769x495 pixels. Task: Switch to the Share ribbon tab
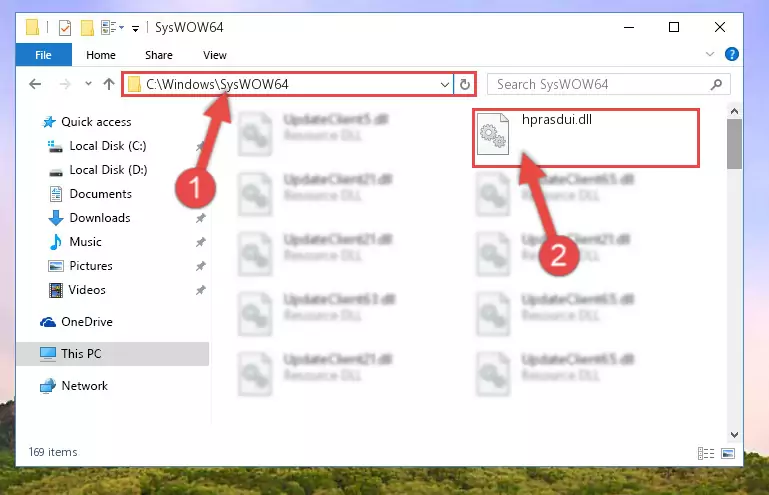[158, 55]
